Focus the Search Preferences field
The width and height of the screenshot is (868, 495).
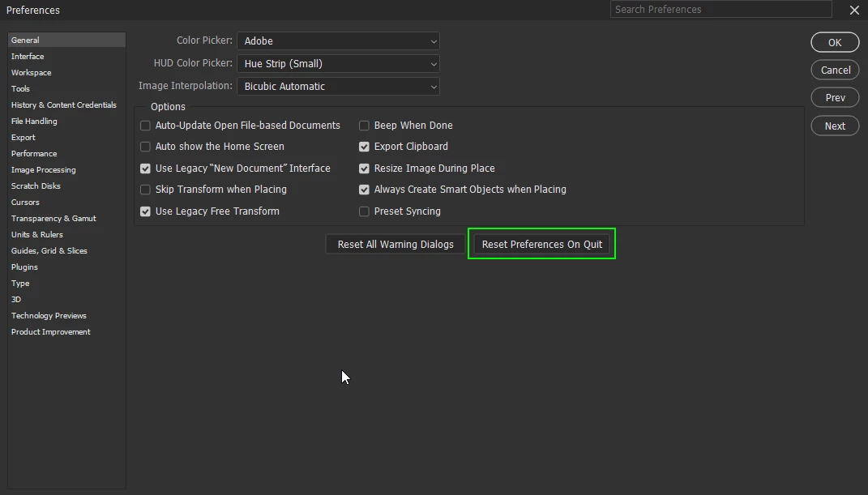click(x=720, y=10)
